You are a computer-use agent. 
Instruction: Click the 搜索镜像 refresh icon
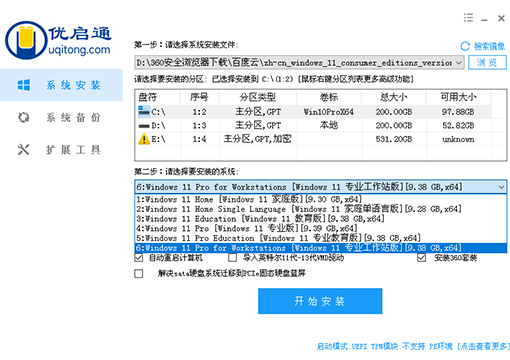(465, 46)
